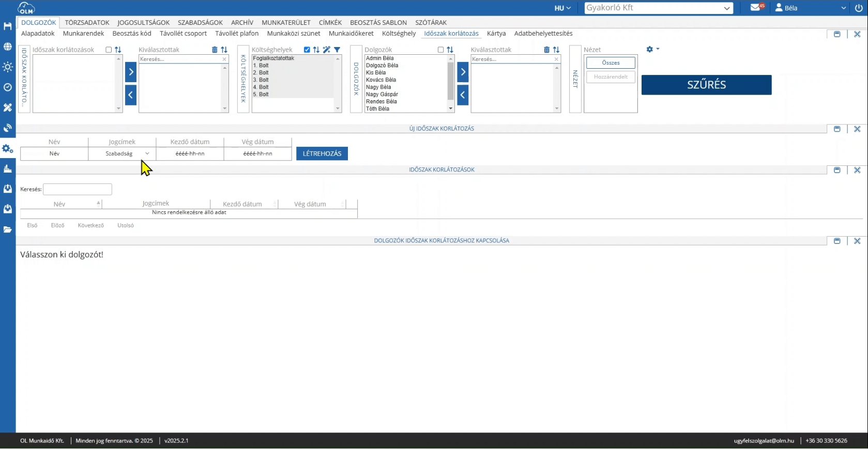Screen dimensions: 868x449
Task: Go to Következő page of results
Action: tap(91, 225)
